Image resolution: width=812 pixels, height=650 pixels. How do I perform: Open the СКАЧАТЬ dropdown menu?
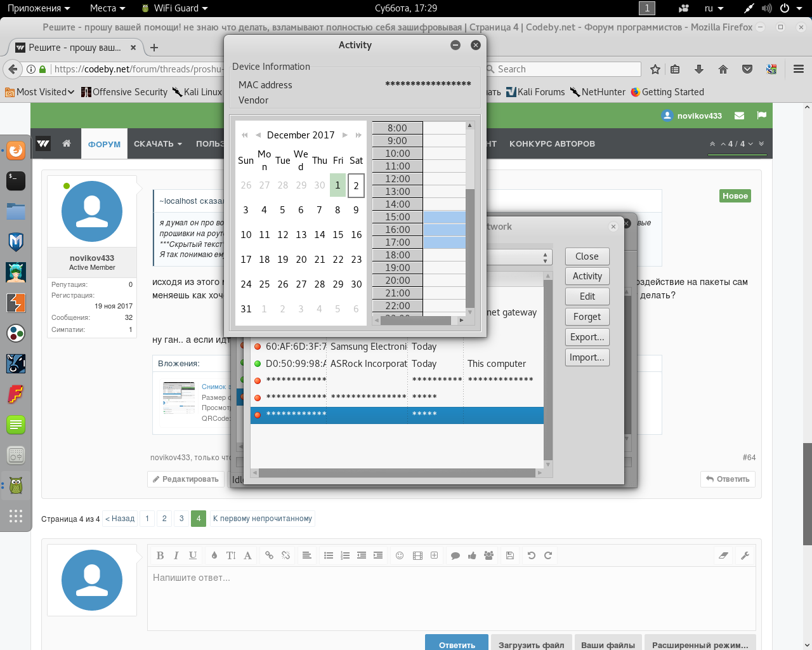coord(157,144)
